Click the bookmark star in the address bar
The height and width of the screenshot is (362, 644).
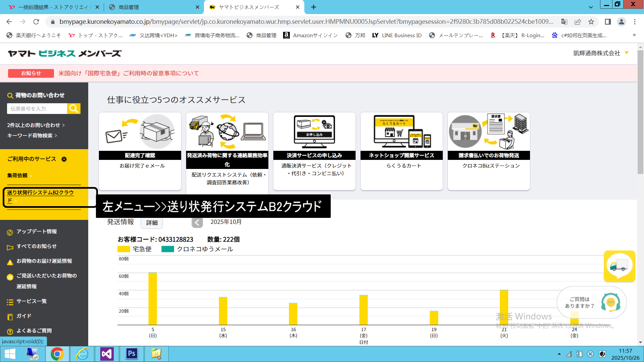tap(591, 22)
